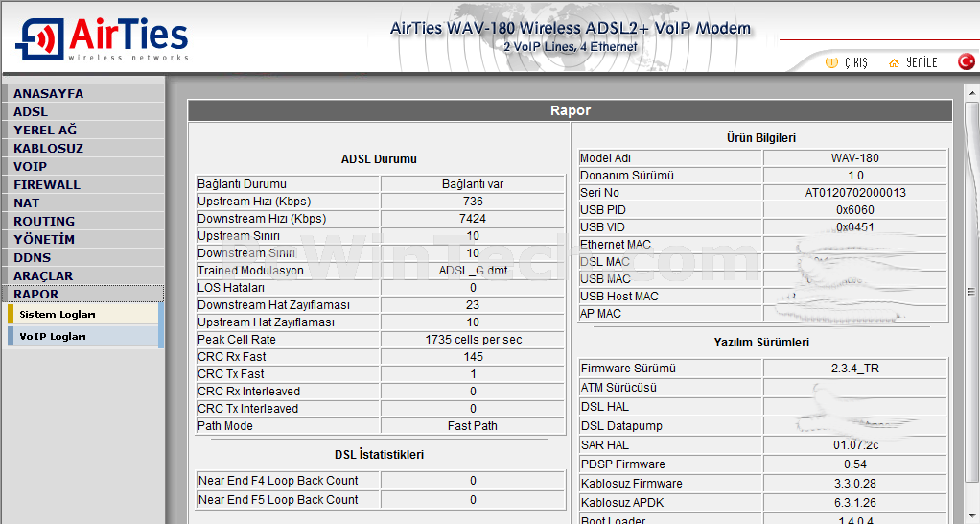Click 'Bağlantı Durumu' label
This screenshot has height=524, width=980.
242,184
